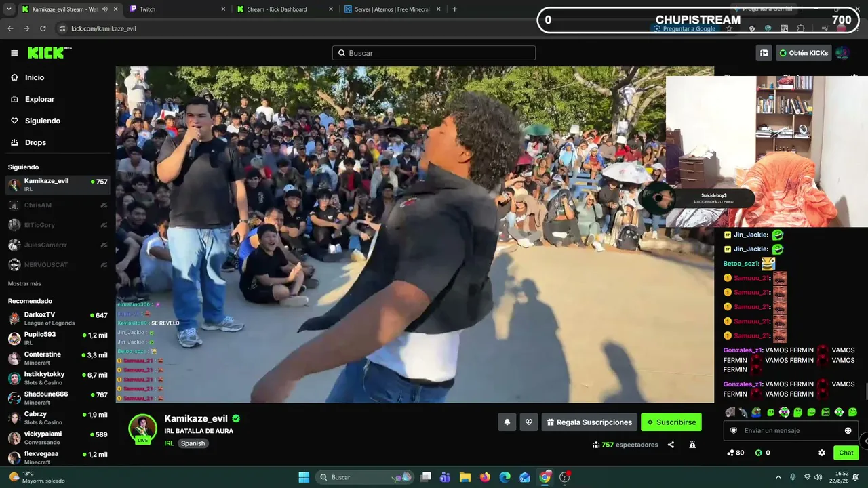Insert the first quick emote in chat

(x=730, y=412)
